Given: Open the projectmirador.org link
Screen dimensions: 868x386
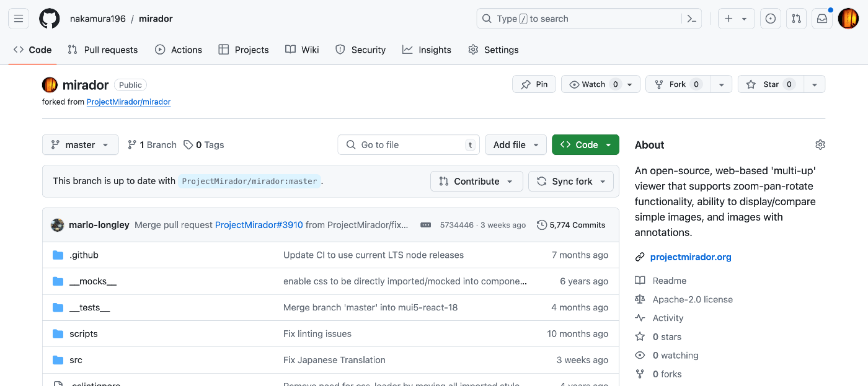Looking at the screenshot, I should tap(691, 257).
